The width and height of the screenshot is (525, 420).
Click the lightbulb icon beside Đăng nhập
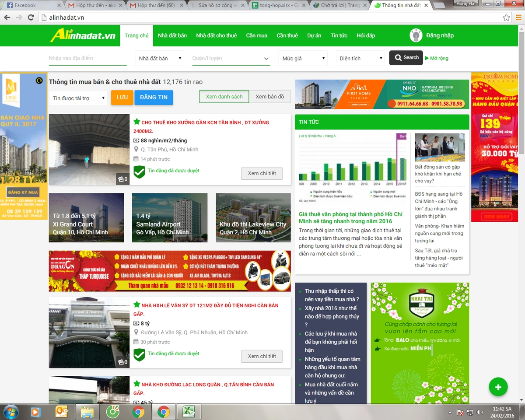tap(416, 35)
